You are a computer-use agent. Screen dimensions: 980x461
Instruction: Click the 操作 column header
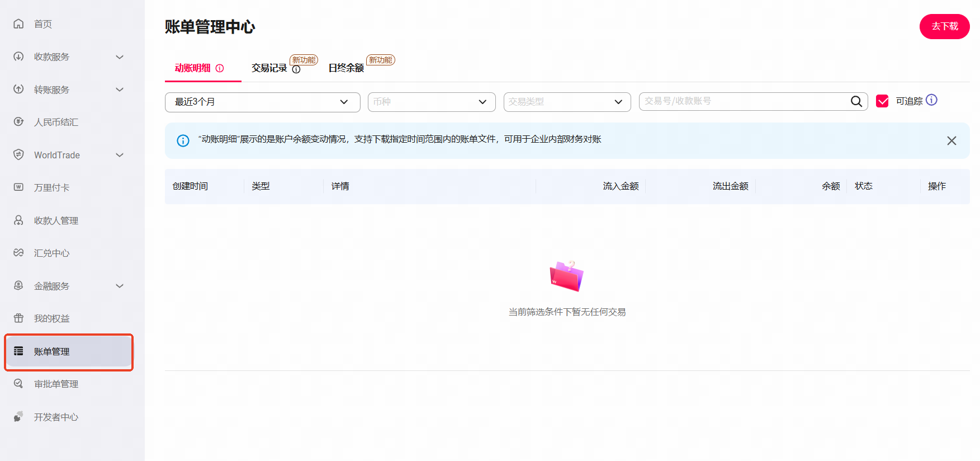[x=937, y=186]
